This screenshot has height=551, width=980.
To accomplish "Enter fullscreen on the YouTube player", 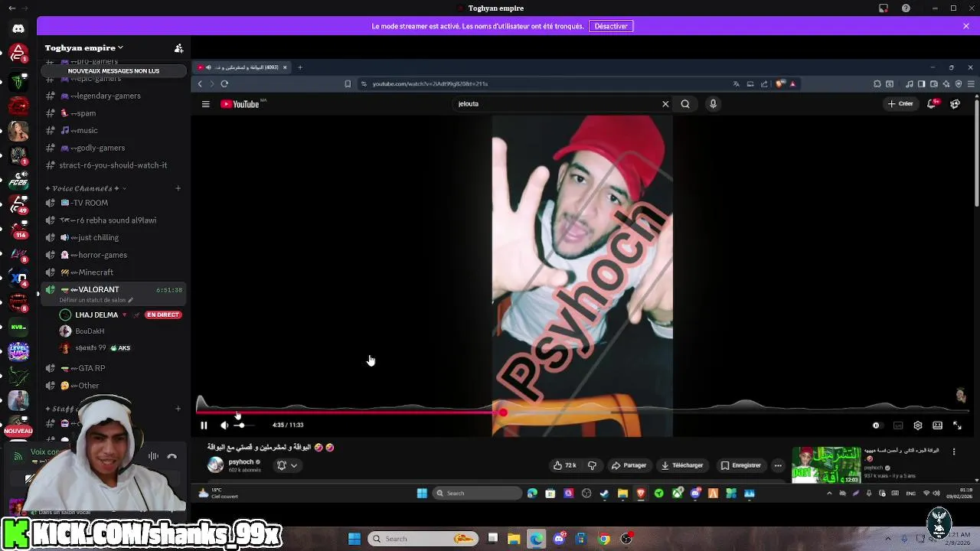I will tap(957, 425).
